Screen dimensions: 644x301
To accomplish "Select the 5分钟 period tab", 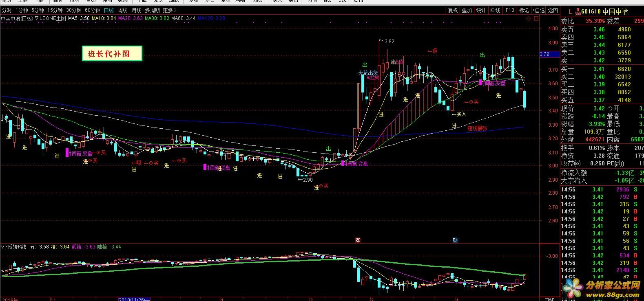I will (x=38, y=10).
